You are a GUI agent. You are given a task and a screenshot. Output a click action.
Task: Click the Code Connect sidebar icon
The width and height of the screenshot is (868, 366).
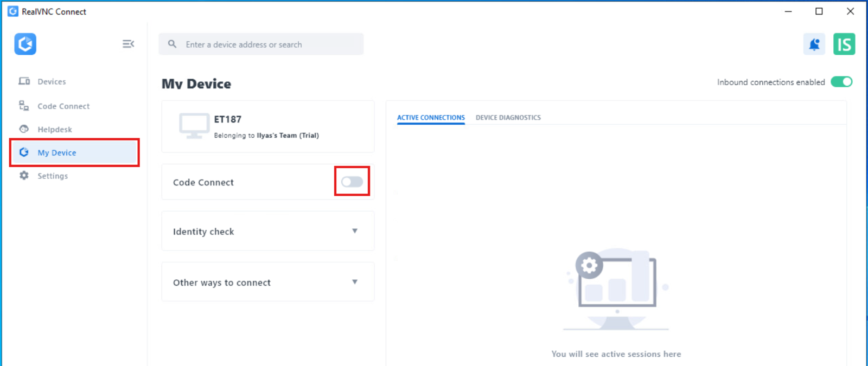coord(24,106)
